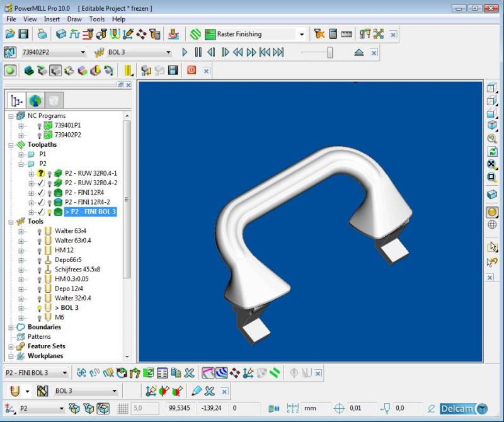Image resolution: width=504 pixels, height=422 pixels.
Task: Click the ViewMill green sphere toggle icon
Action: coord(10,70)
